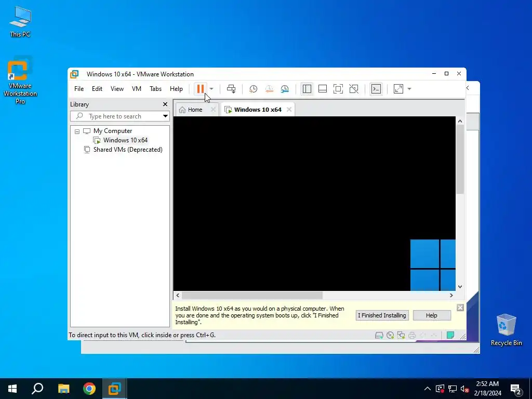Screen dimensions: 532x399
Task: Toggle the thumbnail bar view icon
Action: point(323,89)
